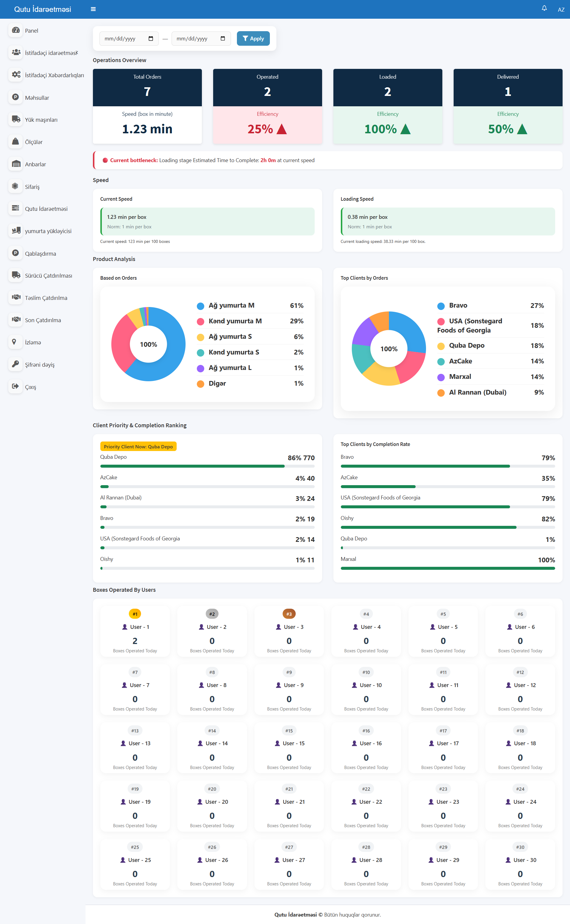This screenshot has height=924, width=570.
Task: Click the Şifrəni dəyiş key icon
Action: (x=15, y=364)
